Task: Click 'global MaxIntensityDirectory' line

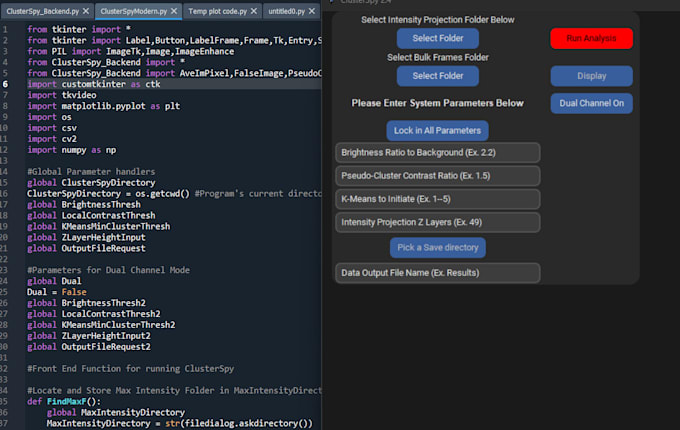Action: tap(116, 412)
